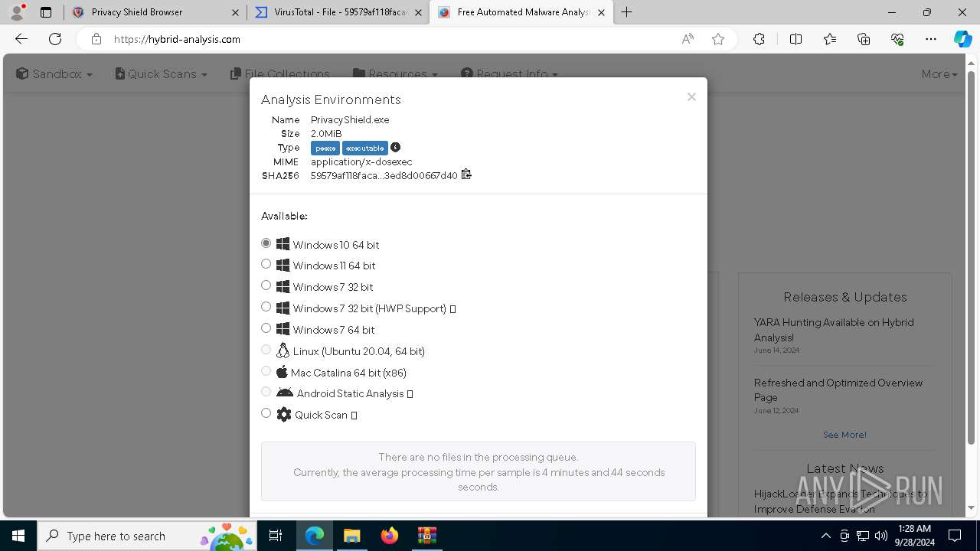
Task: Expand the Resources dropdown
Action: click(x=395, y=73)
